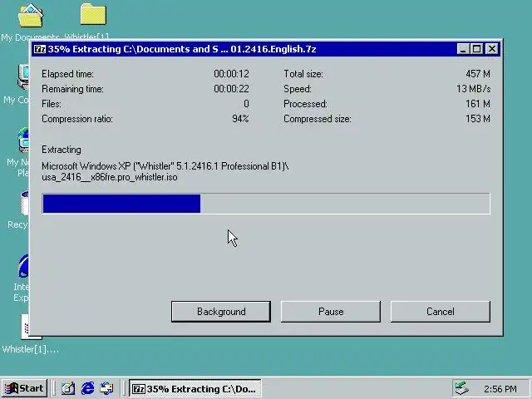Image resolution: width=532 pixels, height=399 pixels.
Task: Select the Whistler[1] archive file on desktop
Action: pyautogui.click(x=30, y=333)
